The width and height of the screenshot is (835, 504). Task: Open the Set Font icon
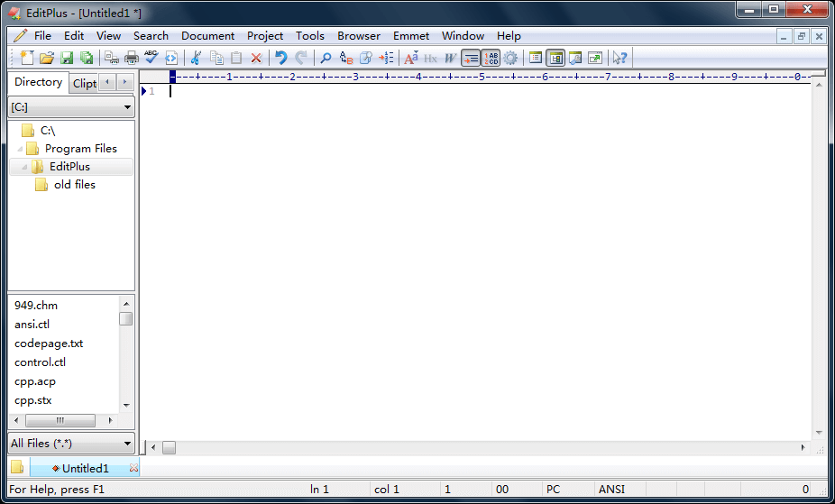coord(410,58)
